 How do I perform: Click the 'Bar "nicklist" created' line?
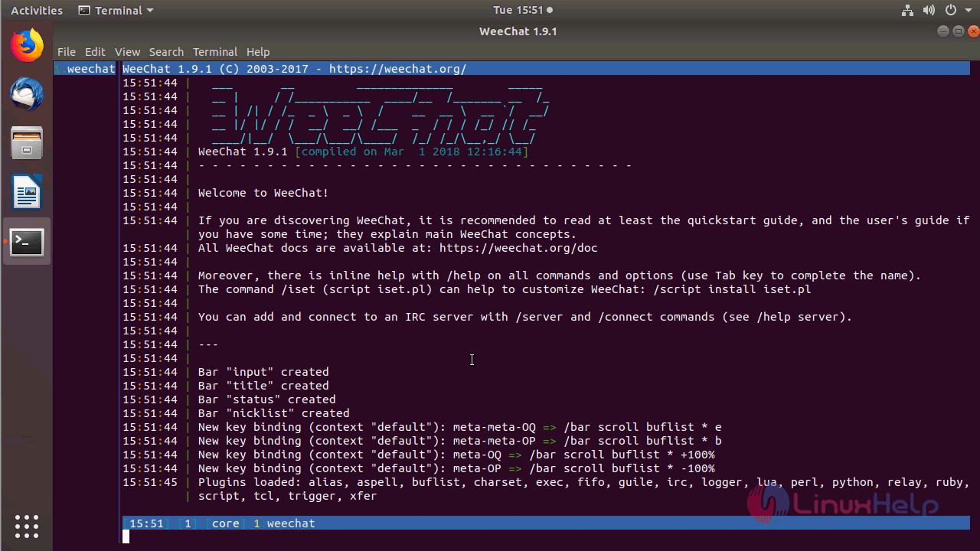point(273,413)
